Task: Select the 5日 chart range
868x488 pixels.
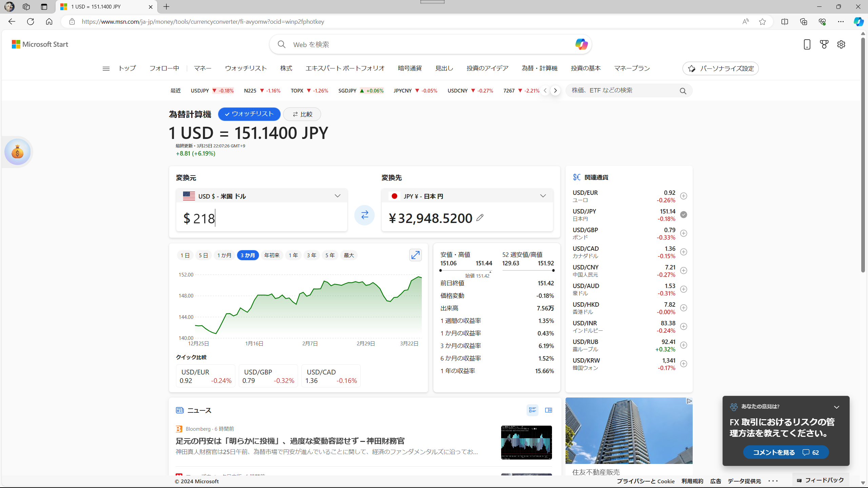Action: [203, 255]
